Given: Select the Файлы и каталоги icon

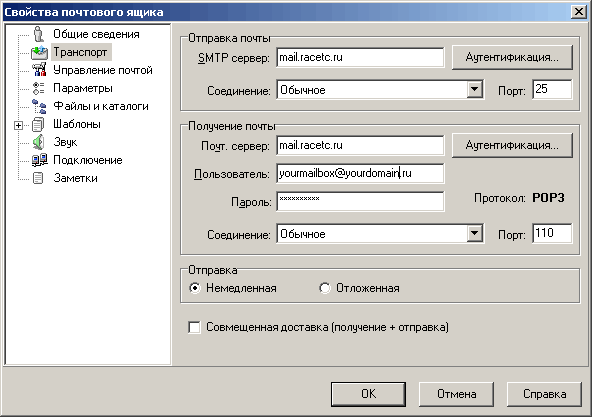Looking at the screenshot, I should coord(39,106).
